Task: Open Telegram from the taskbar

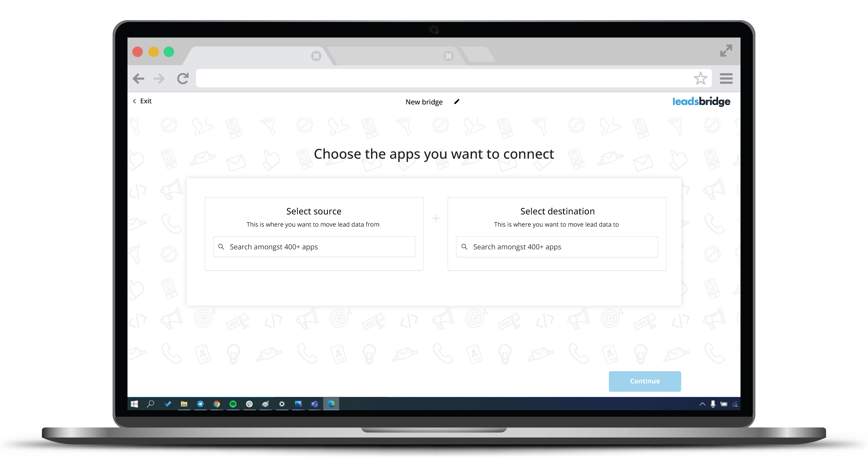Action: pos(200,404)
